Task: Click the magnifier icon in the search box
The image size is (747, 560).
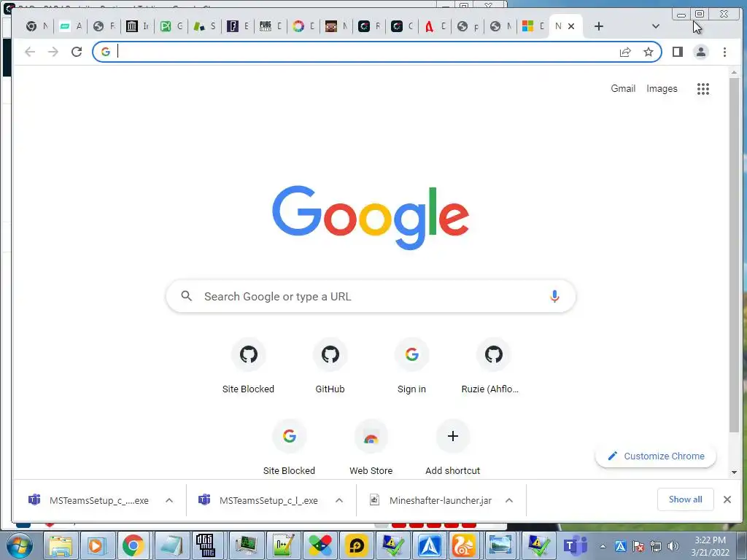Action: tap(186, 296)
